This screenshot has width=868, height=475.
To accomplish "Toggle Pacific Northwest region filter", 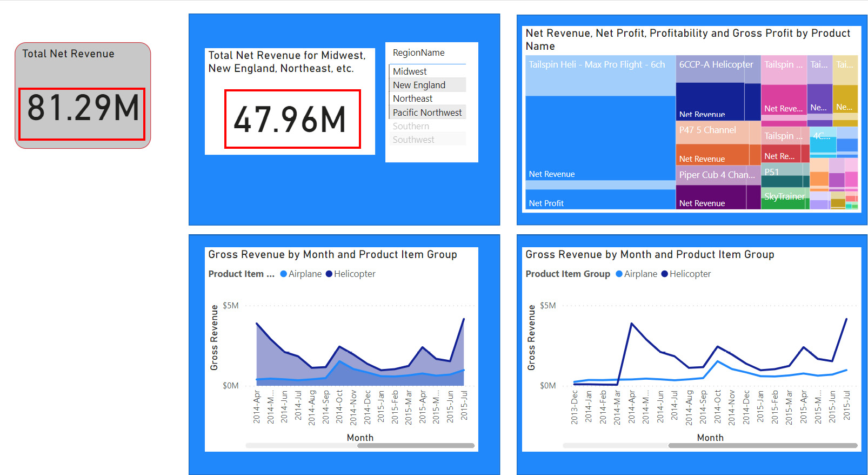I will click(427, 113).
